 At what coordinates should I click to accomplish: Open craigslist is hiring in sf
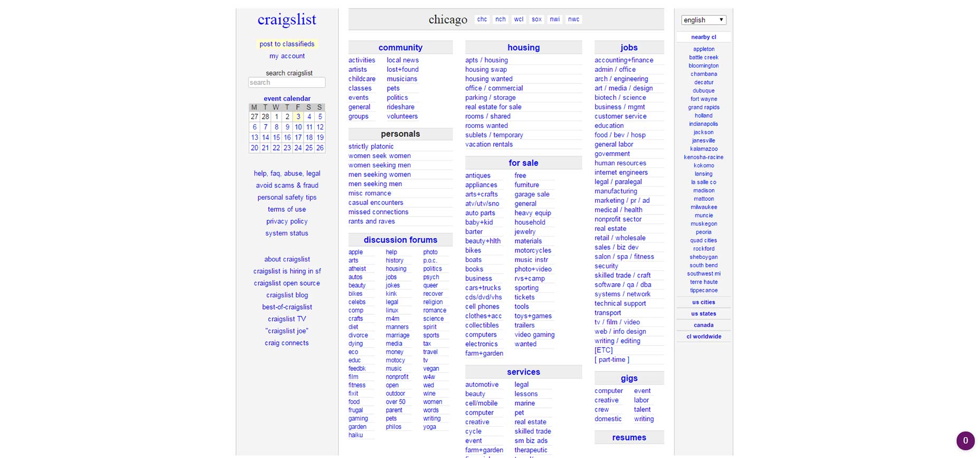point(287,271)
